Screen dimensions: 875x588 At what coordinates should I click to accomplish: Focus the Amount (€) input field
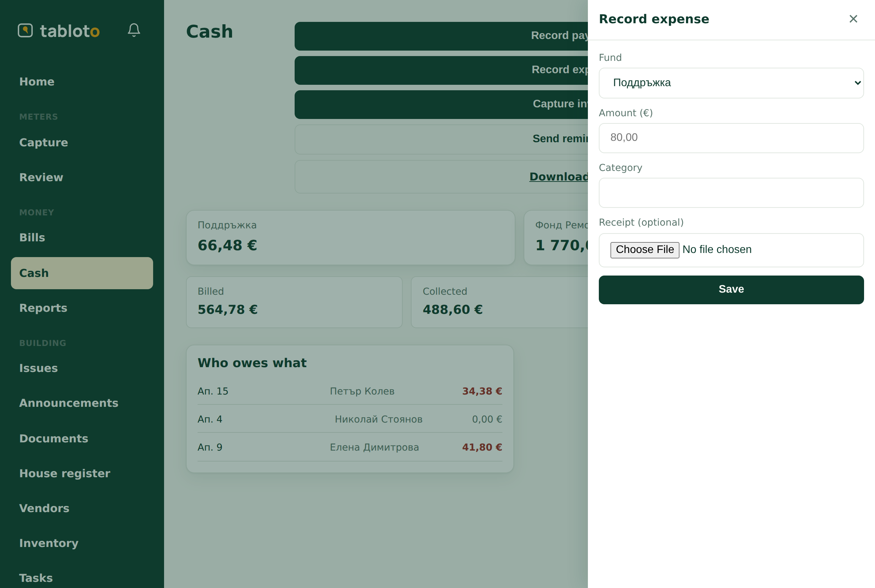(731, 138)
